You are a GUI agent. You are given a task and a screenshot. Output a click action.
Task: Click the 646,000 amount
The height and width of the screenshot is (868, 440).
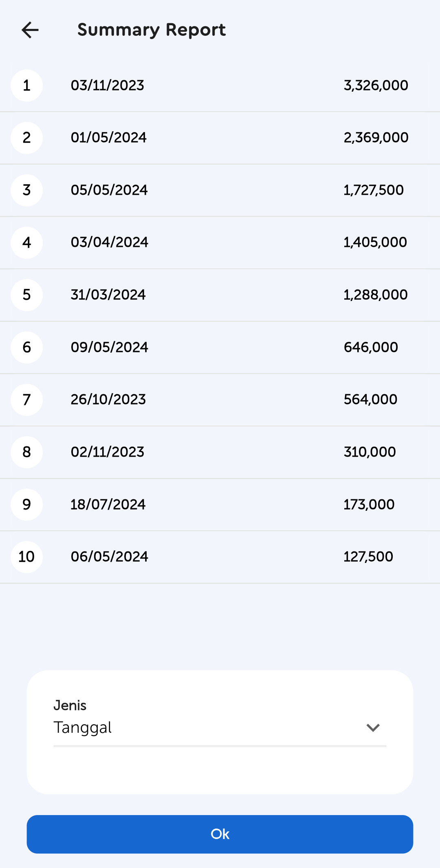coord(371,347)
